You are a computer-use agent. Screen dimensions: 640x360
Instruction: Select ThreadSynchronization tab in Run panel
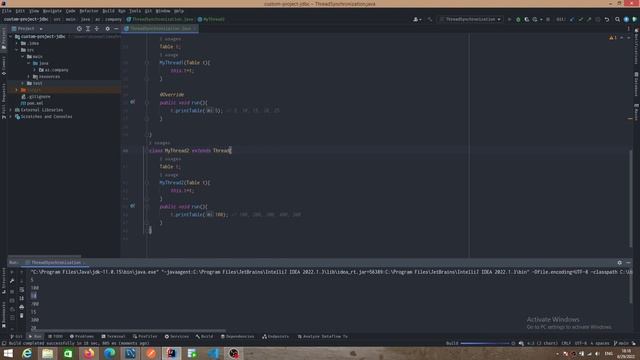pyautogui.click(x=54, y=262)
